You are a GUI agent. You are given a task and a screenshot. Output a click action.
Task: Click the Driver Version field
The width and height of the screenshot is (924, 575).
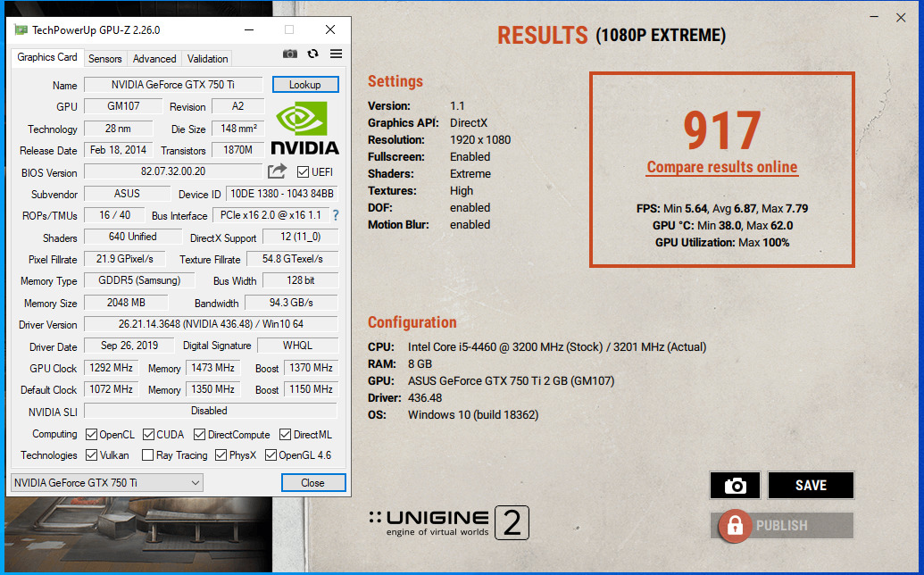211,324
